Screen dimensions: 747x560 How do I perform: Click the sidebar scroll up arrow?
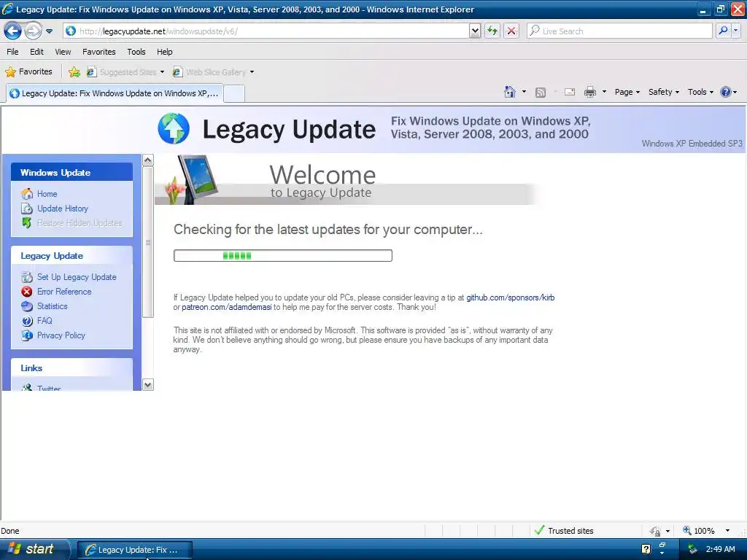[x=148, y=160]
